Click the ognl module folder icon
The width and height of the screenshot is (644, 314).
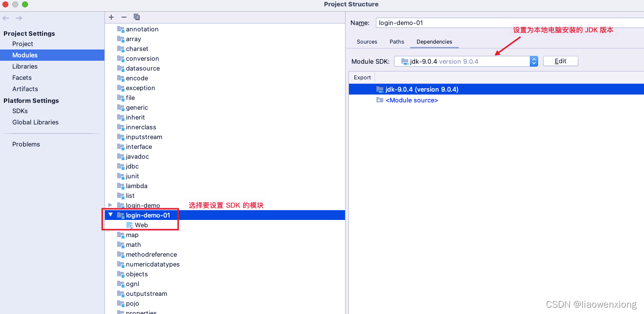tap(121, 284)
